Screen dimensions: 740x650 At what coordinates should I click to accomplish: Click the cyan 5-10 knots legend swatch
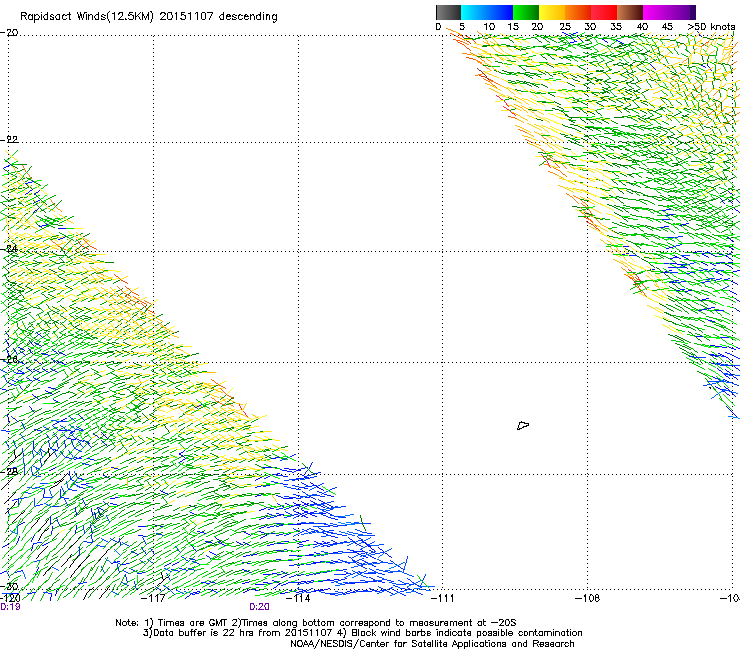coord(474,12)
